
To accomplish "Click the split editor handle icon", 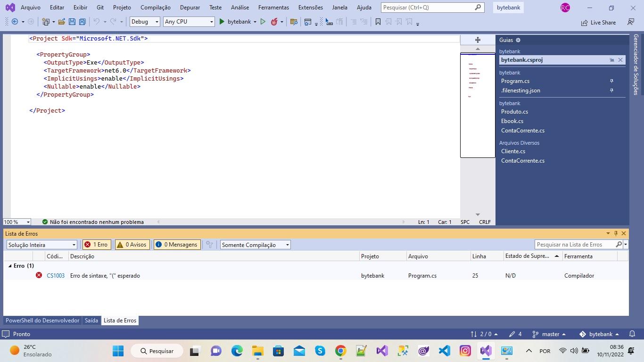I will (478, 40).
